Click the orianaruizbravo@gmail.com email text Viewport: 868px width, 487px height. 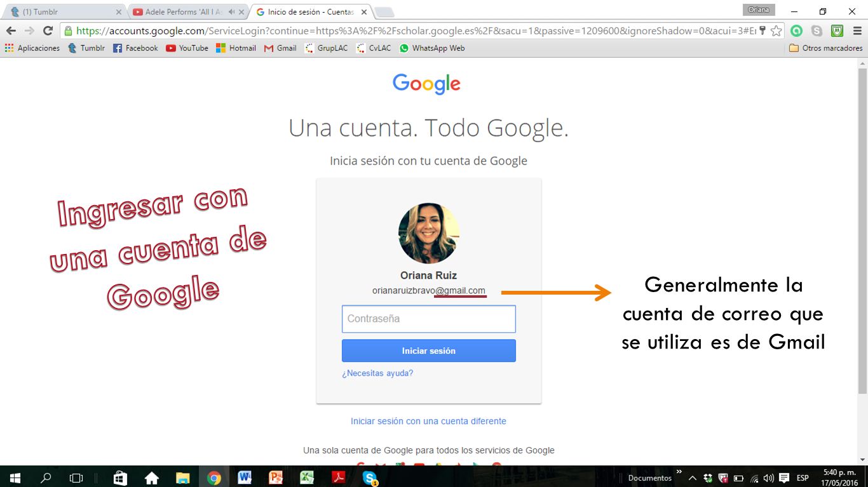428,290
